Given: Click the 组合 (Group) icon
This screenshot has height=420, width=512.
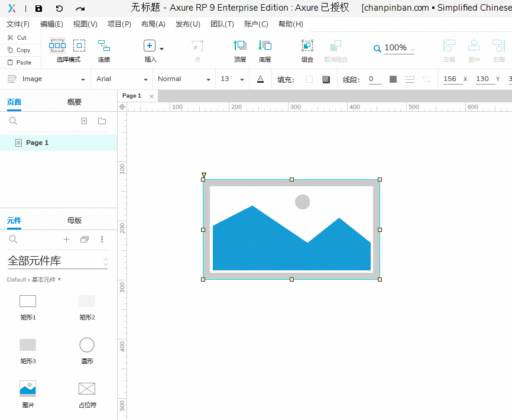Looking at the screenshot, I should click(307, 46).
